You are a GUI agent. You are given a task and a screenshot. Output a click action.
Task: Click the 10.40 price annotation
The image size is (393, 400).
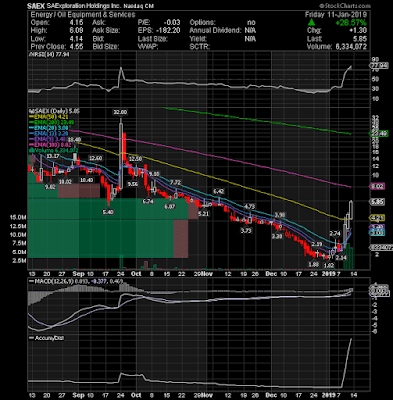point(86,180)
